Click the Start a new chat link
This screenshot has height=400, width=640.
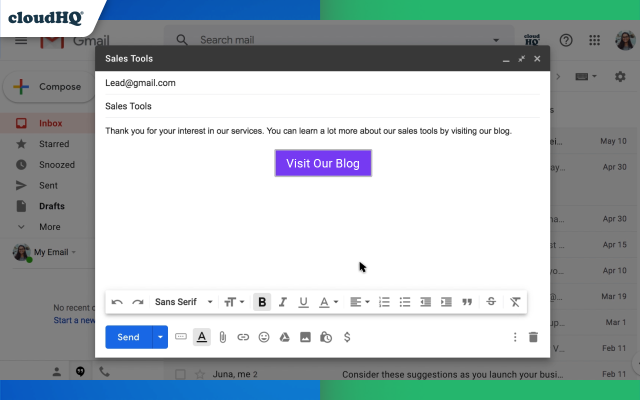pos(74,320)
